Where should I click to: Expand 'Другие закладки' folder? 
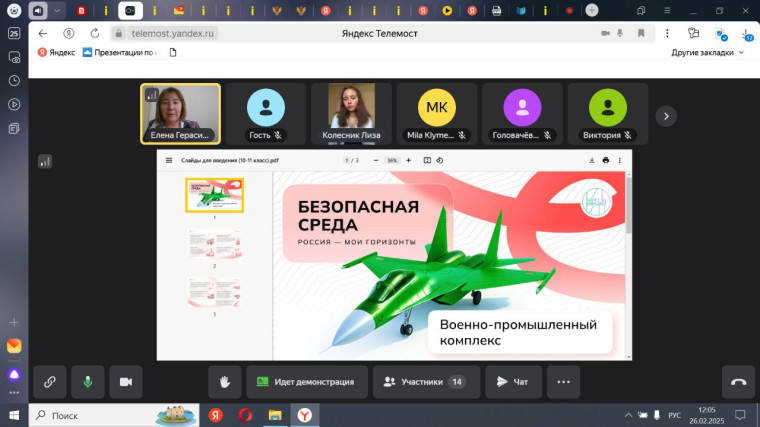point(707,52)
